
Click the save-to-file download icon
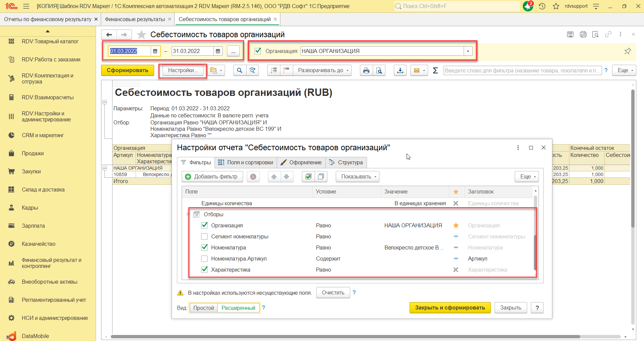click(400, 70)
